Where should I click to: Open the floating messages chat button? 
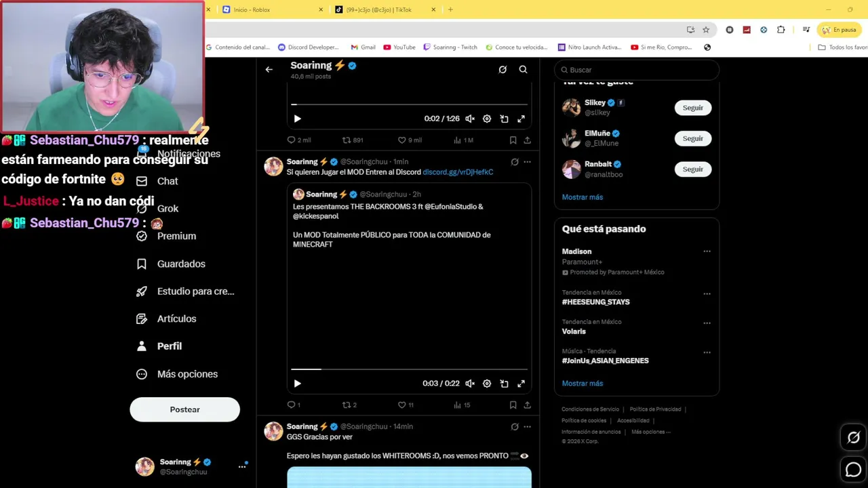coord(853,469)
